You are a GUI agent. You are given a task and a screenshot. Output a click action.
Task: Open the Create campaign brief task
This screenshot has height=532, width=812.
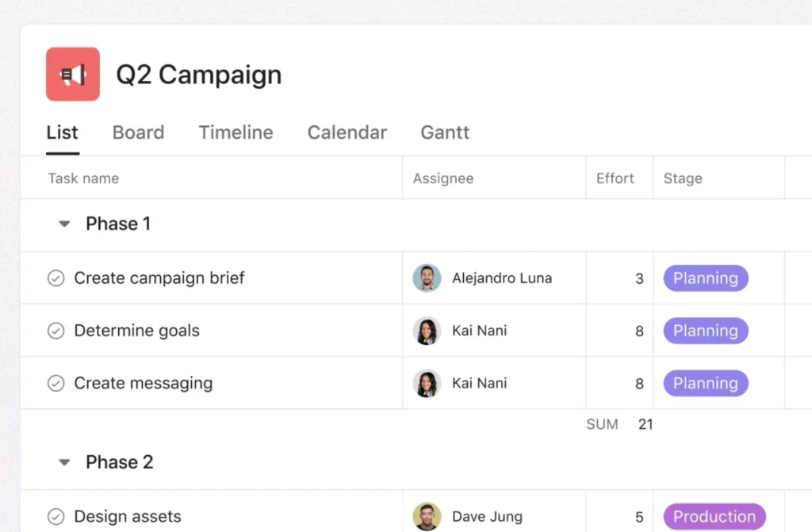pyautogui.click(x=159, y=278)
